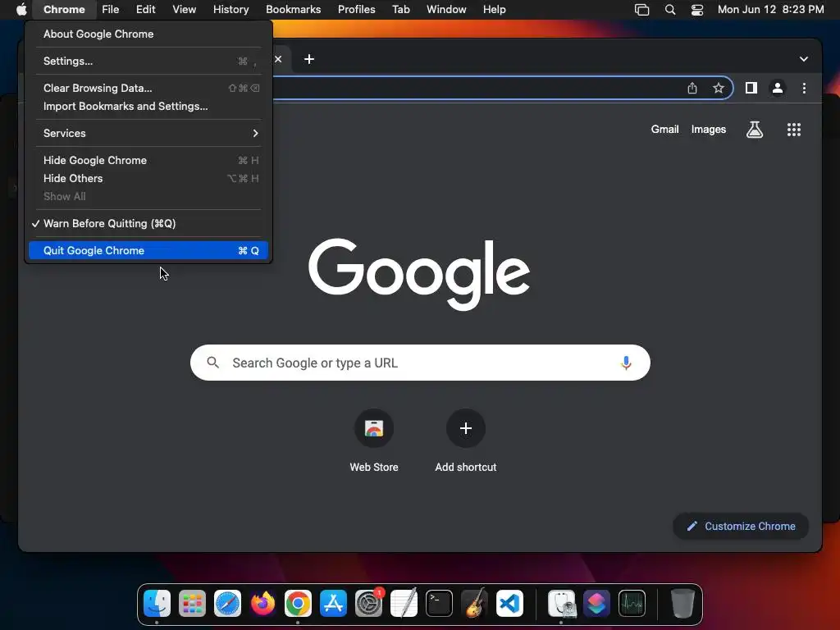Screen dimensions: 840x630
Task: Open Launchpad from the Dock
Action: click(192, 603)
